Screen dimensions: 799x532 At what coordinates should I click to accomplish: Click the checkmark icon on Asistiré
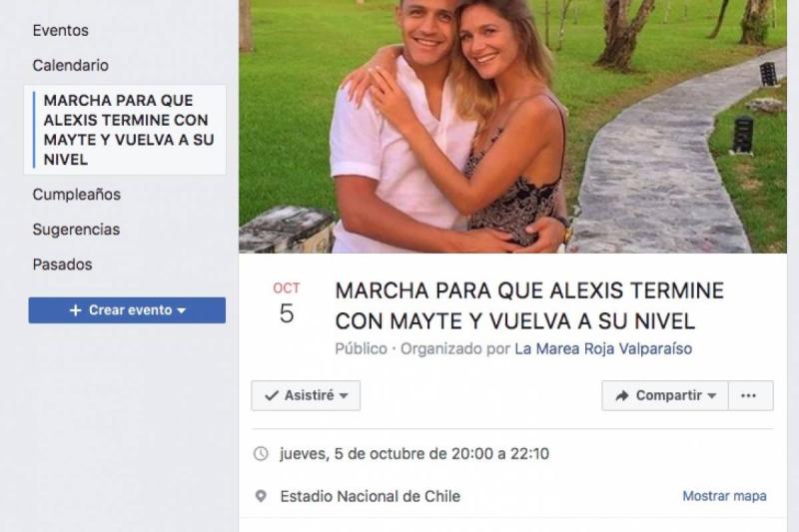coord(272,395)
